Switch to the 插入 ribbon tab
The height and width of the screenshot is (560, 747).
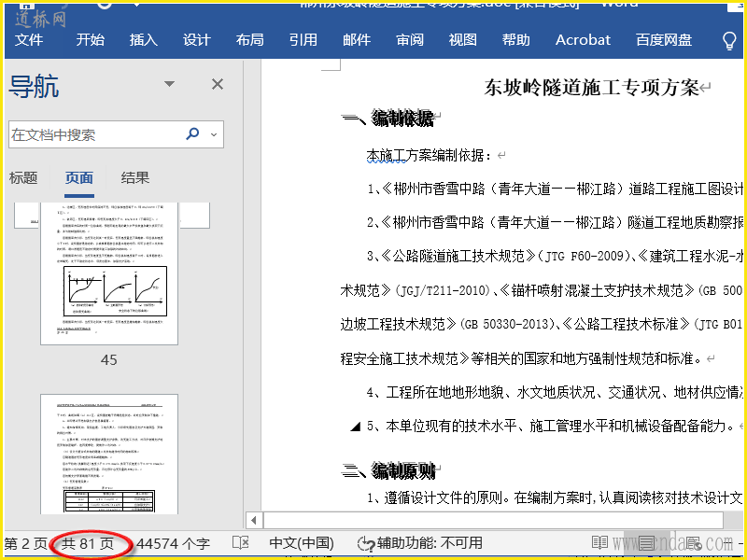click(144, 40)
